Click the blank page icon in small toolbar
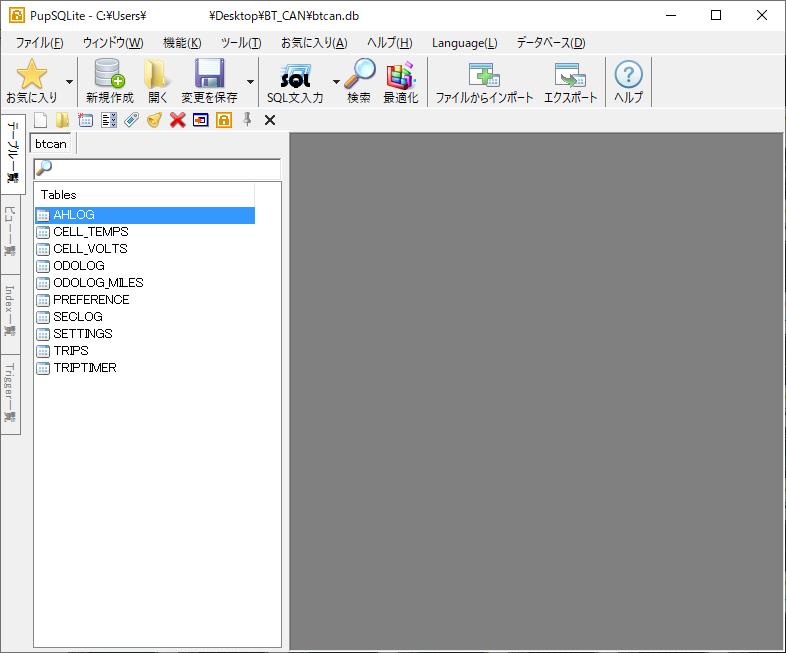 [40, 120]
